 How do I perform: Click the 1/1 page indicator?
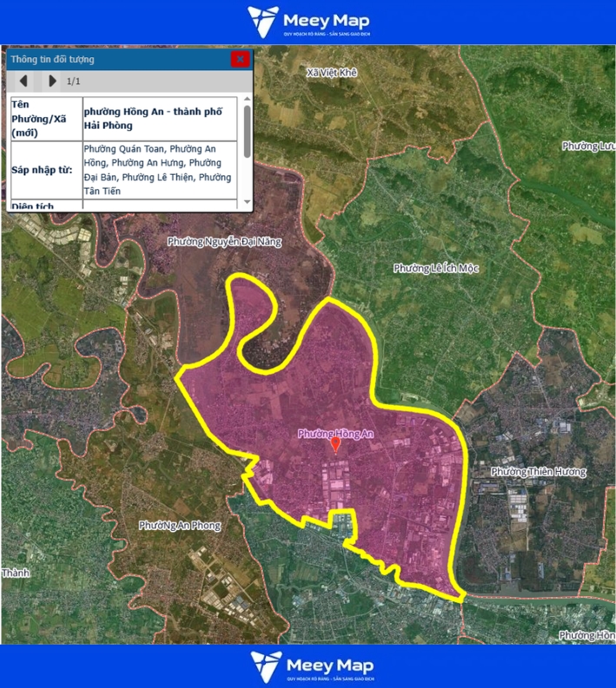[74, 81]
